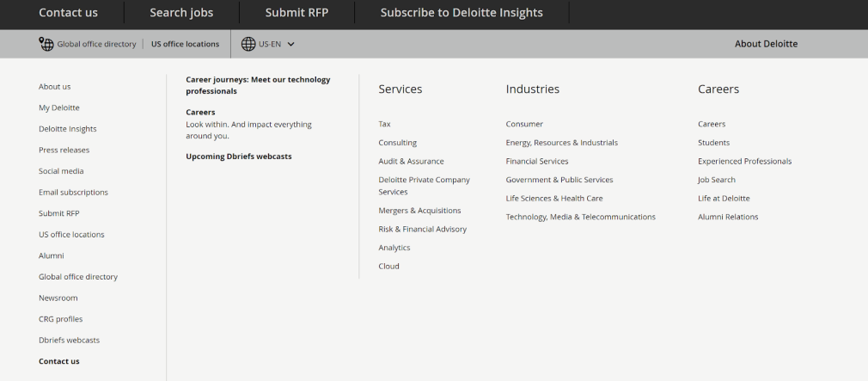Open the About Deloitte link
Image resolution: width=868 pixels, height=381 pixels.
(x=766, y=44)
